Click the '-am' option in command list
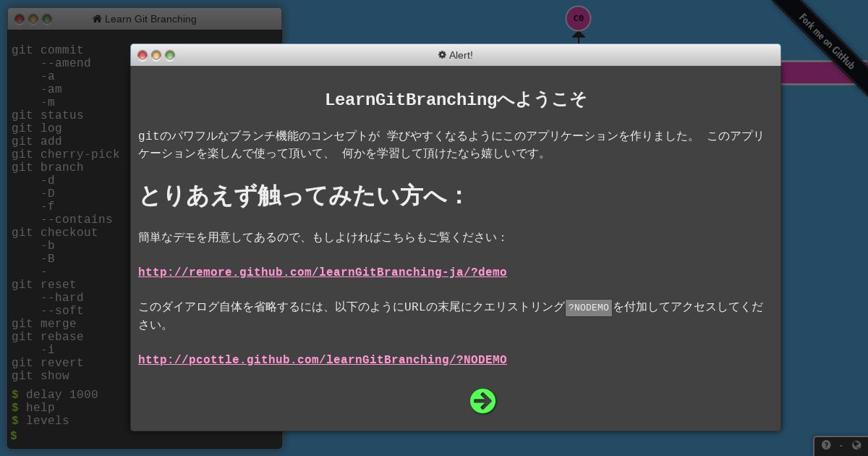Viewport: 868px width, 456px height. point(51,89)
